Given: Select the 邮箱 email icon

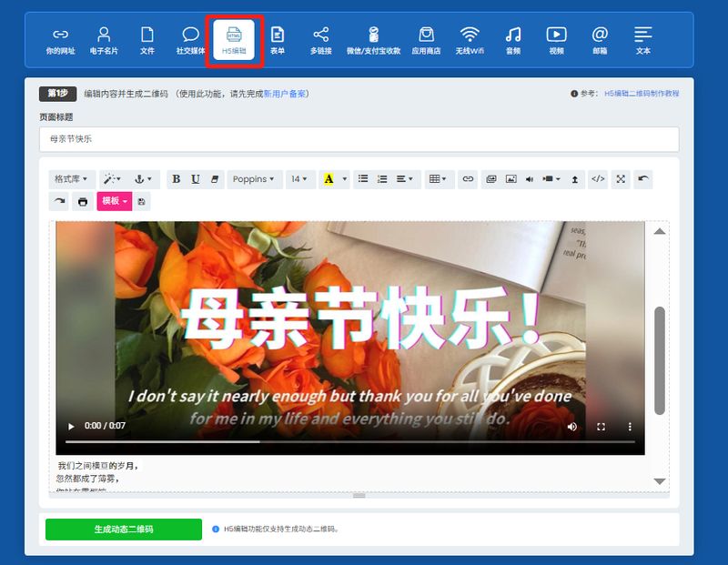Looking at the screenshot, I should [x=600, y=41].
